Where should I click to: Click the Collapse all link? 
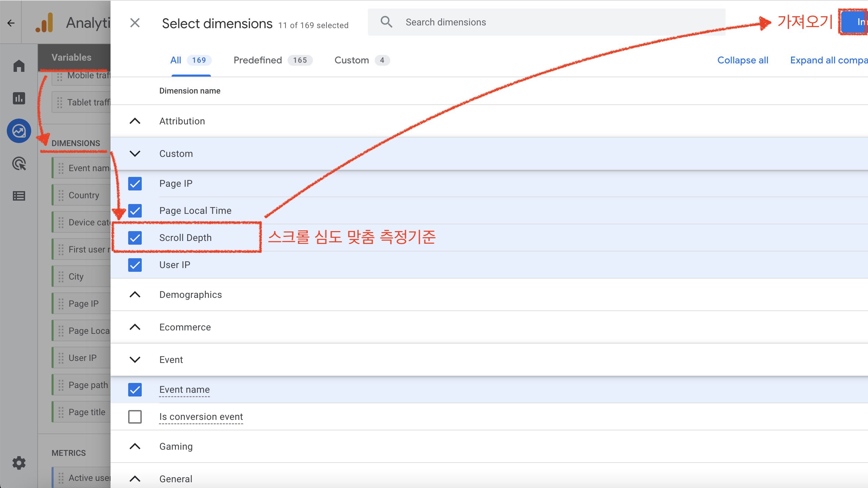coord(743,60)
